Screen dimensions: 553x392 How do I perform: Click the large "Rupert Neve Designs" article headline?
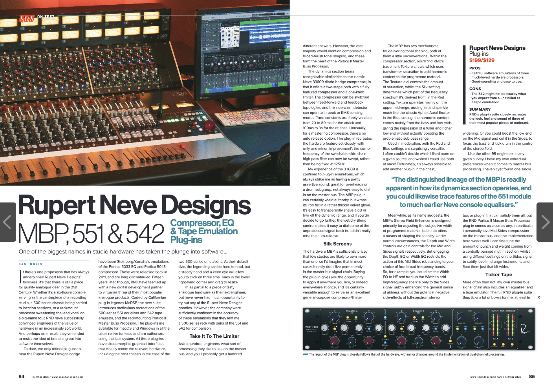pos(134,206)
